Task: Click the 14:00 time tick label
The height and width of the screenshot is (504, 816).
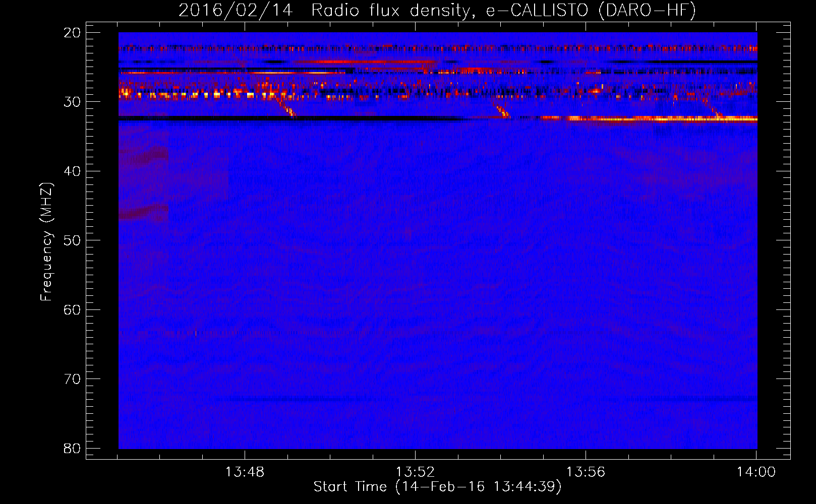Action: [x=756, y=472]
